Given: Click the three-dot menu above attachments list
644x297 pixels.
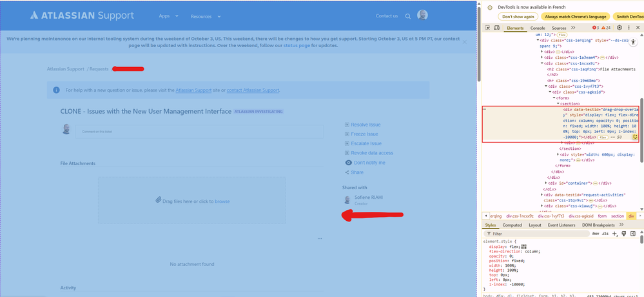Looking at the screenshot, I should (x=320, y=239).
